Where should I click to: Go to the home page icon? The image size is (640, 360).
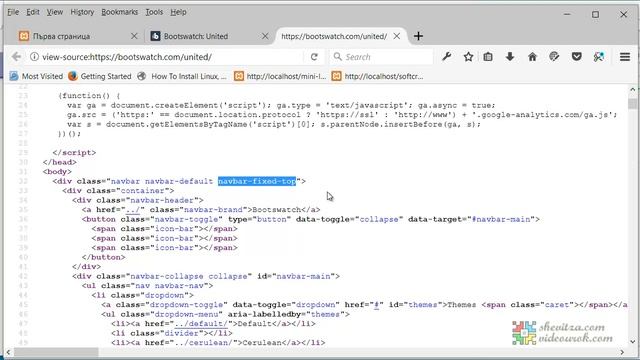pyautogui.click(x=532, y=57)
